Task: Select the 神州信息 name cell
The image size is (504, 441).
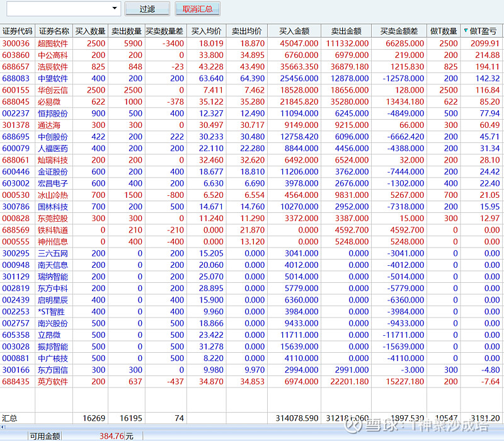Action: click(53, 242)
